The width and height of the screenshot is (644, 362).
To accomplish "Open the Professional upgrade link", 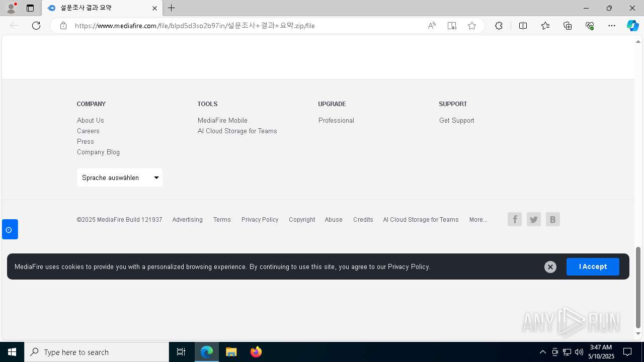I will [x=336, y=120].
